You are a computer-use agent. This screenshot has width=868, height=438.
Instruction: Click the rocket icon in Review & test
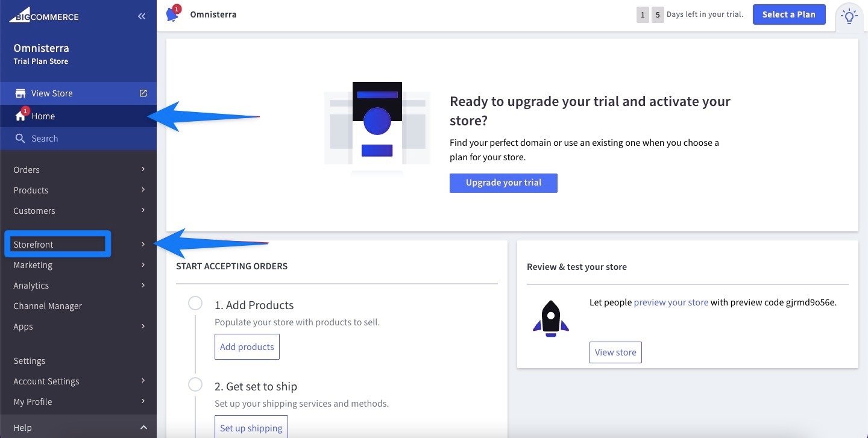pos(550,318)
